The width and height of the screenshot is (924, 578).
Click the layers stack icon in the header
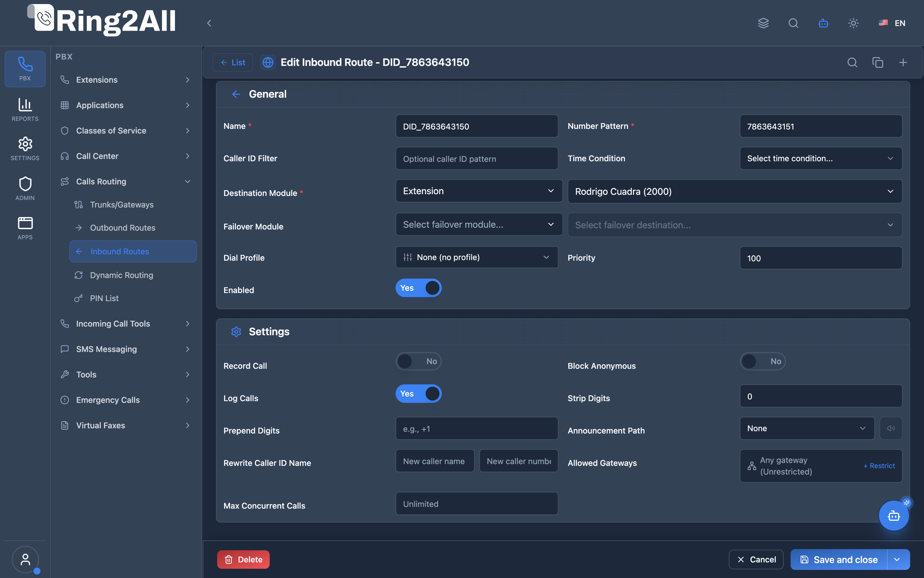[x=763, y=23]
